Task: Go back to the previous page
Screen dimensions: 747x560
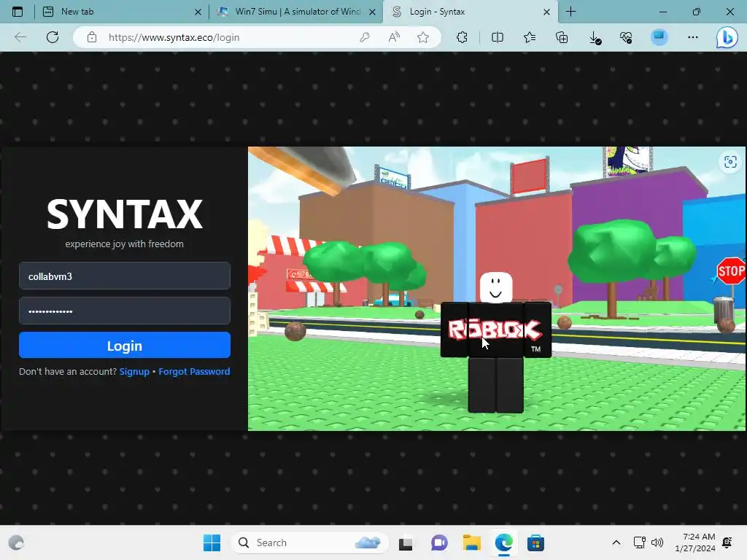Action: point(20,37)
